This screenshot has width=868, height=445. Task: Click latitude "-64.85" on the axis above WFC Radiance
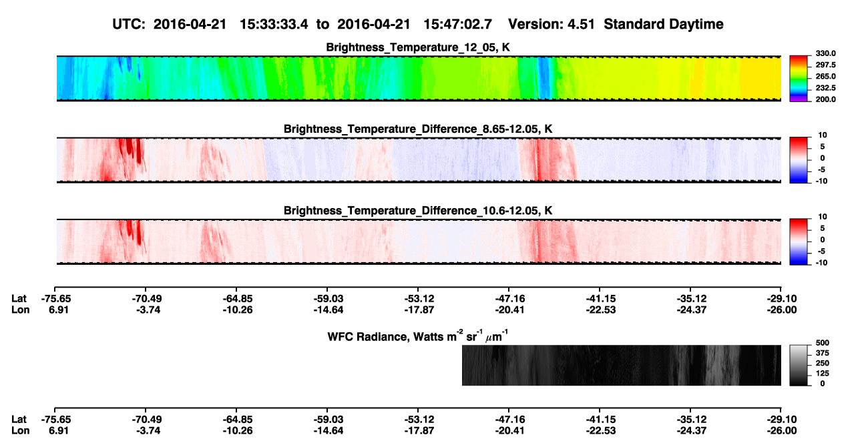tap(237, 299)
